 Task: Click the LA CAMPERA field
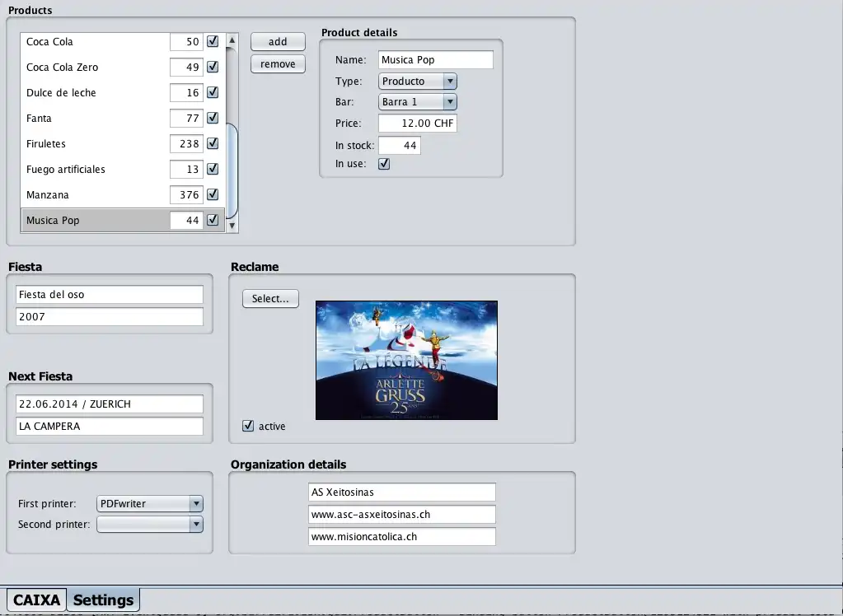pos(110,426)
